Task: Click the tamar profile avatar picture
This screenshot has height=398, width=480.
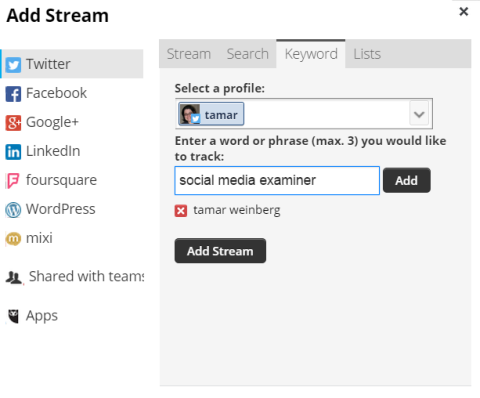Action: 189,114
